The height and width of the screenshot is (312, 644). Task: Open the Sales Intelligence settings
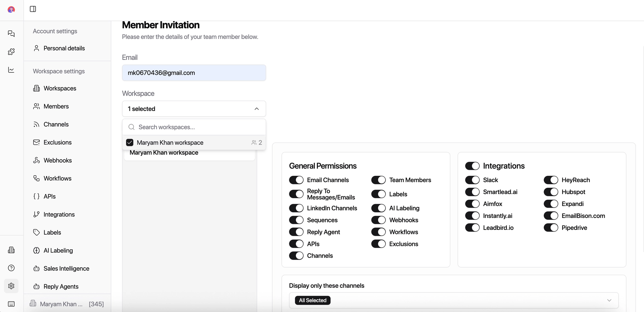coord(66,268)
